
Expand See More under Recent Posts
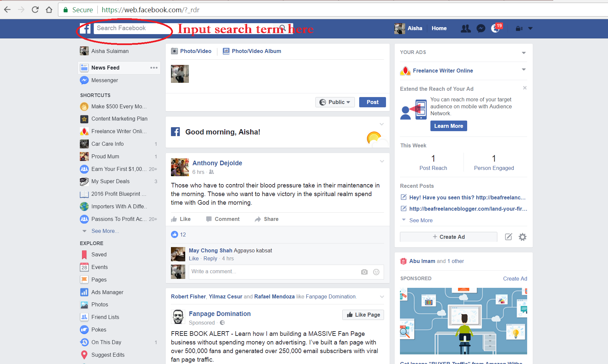421,220
